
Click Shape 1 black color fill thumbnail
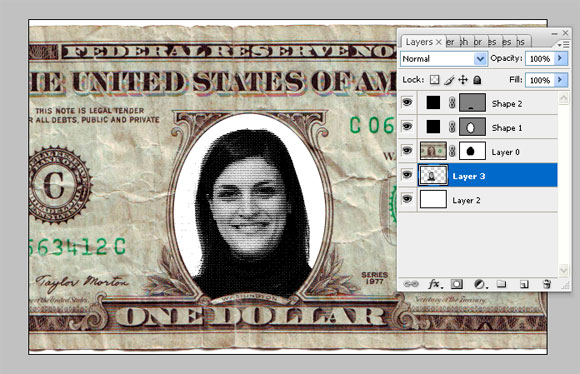(x=433, y=127)
